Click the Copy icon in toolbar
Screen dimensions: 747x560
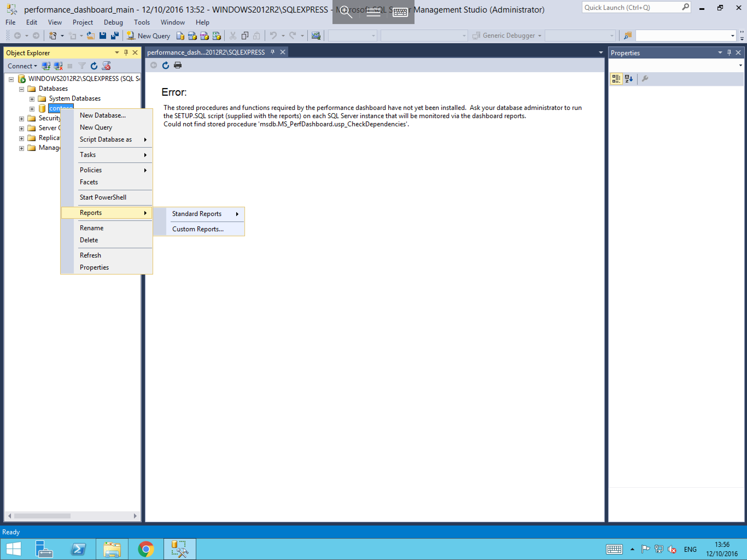(x=245, y=36)
